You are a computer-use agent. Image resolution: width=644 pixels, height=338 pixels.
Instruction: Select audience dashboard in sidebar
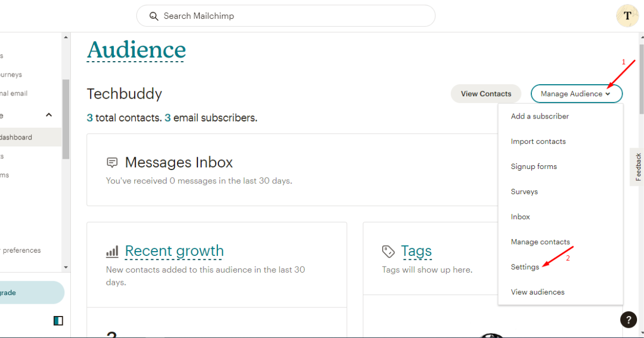(31, 137)
